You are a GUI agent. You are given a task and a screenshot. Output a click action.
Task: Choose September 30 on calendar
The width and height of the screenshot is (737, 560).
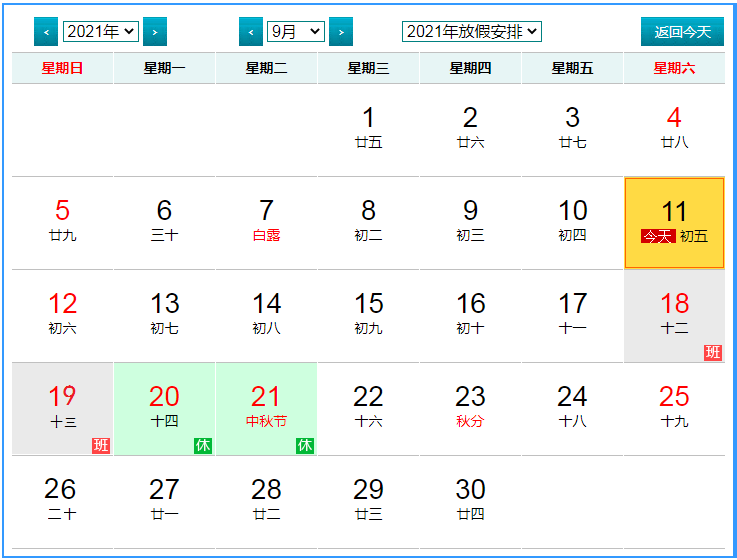coord(470,500)
